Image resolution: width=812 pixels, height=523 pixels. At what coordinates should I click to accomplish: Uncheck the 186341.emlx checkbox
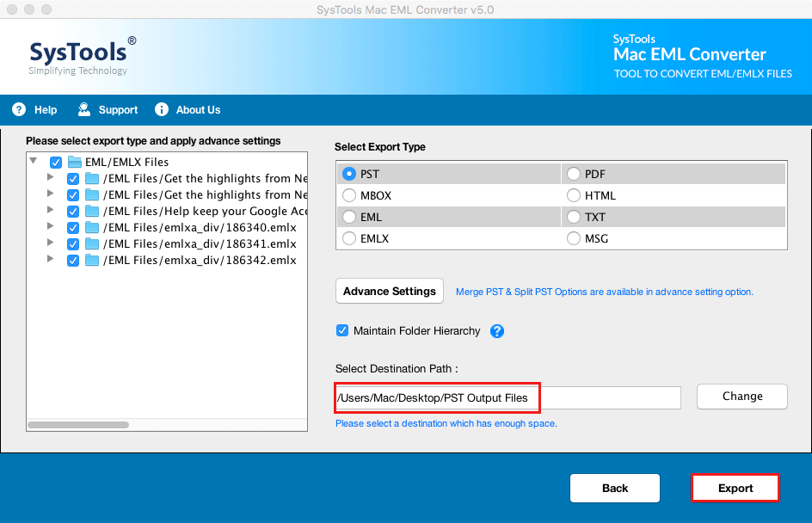[x=73, y=244]
